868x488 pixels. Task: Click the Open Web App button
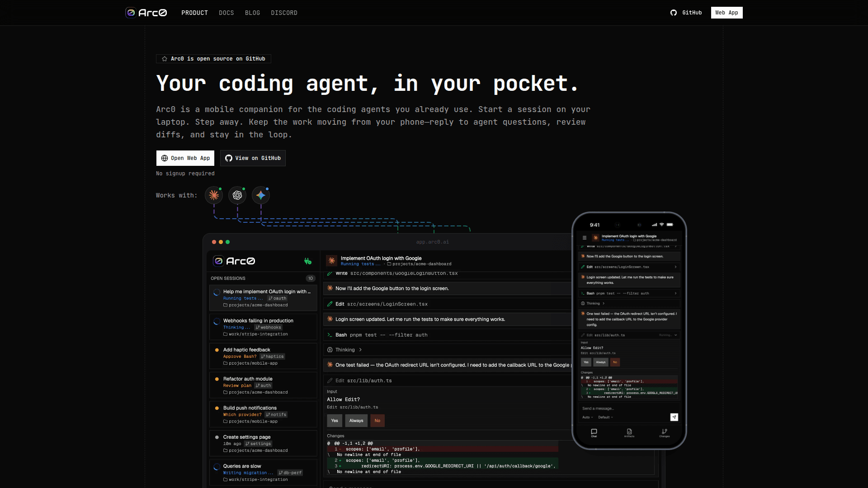pos(185,158)
